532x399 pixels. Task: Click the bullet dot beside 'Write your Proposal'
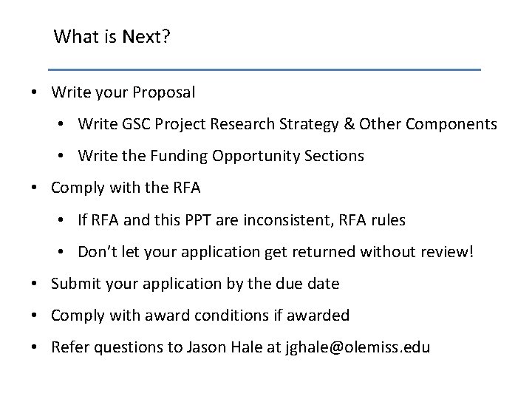34,92
